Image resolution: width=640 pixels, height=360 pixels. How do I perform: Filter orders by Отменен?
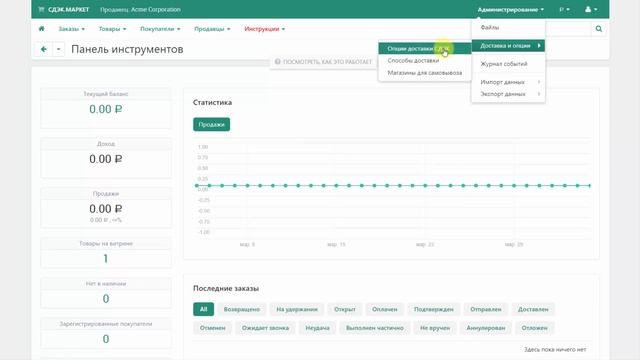pyautogui.click(x=212, y=328)
